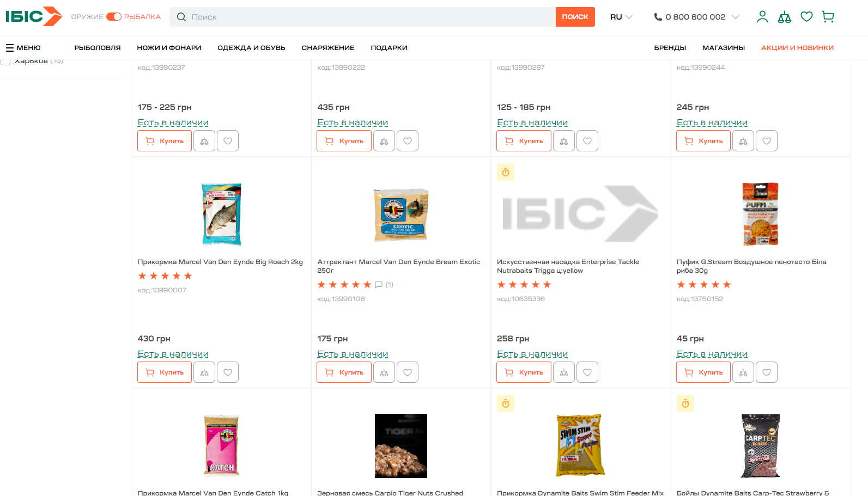Viewport: 868px width, 496px height.
Task: Click the timer badge on Nutrabaits Trigga
Action: (506, 173)
